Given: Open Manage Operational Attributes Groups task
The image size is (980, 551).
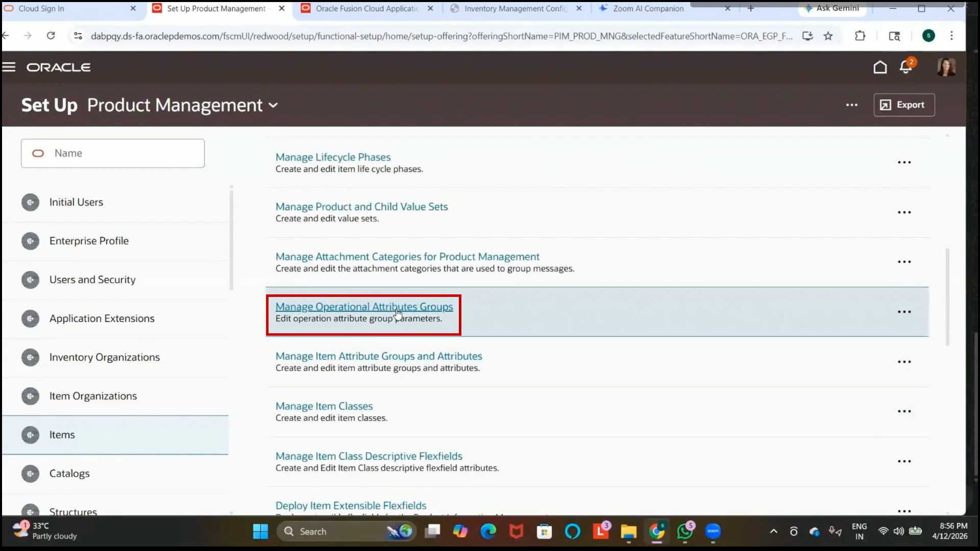Looking at the screenshot, I should coord(364,307).
